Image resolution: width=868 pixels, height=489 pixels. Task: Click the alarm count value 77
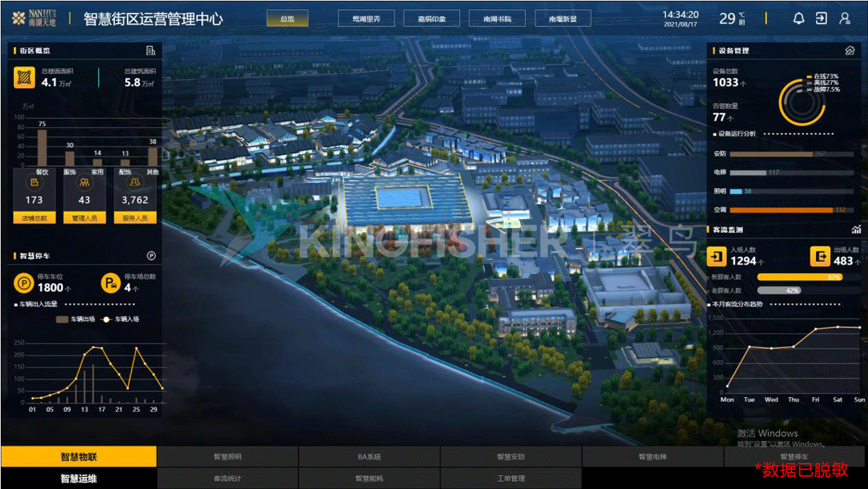pyautogui.click(x=719, y=116)
